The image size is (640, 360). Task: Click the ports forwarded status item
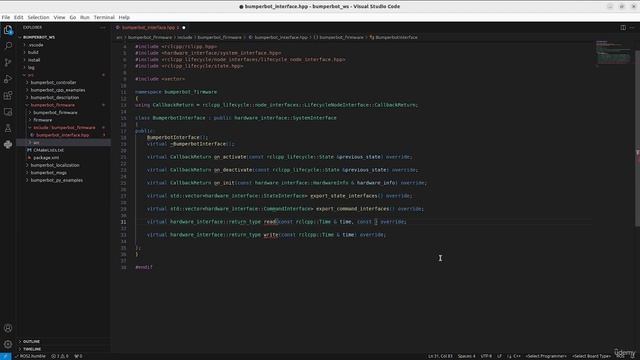point(78,356)
